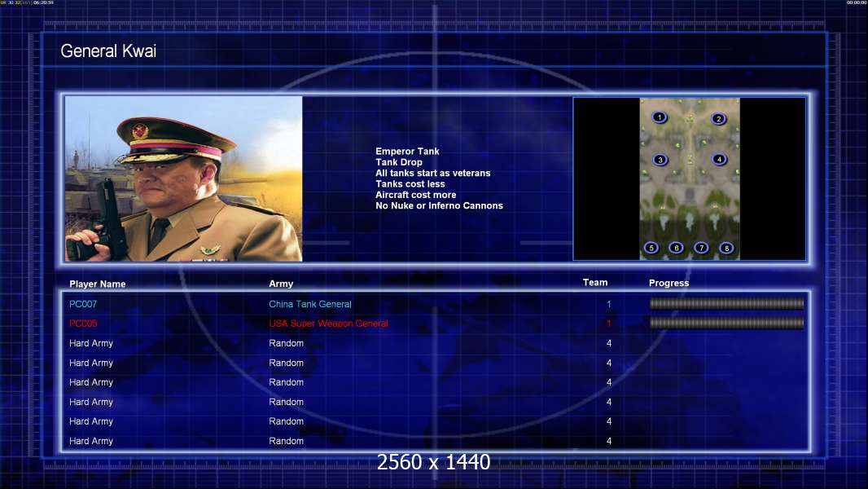Viewport: 868px width, 489px height.
Task: Click 'China Tank General' army entry
Action: (310, 304)
